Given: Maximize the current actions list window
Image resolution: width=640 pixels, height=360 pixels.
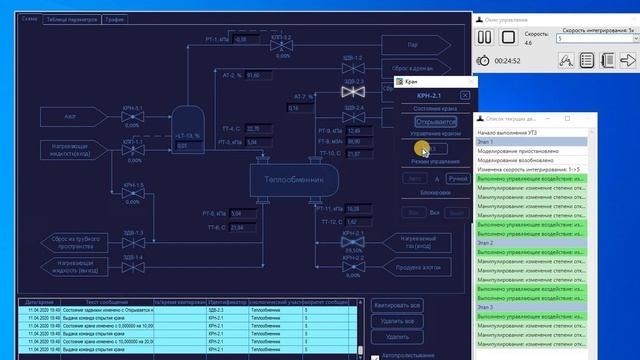Looking at the screenshot, I should point(567,118).
